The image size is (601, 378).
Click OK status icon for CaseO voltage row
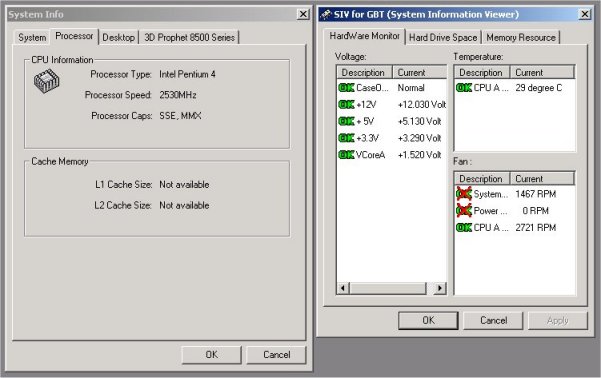[x=346, y=88]
